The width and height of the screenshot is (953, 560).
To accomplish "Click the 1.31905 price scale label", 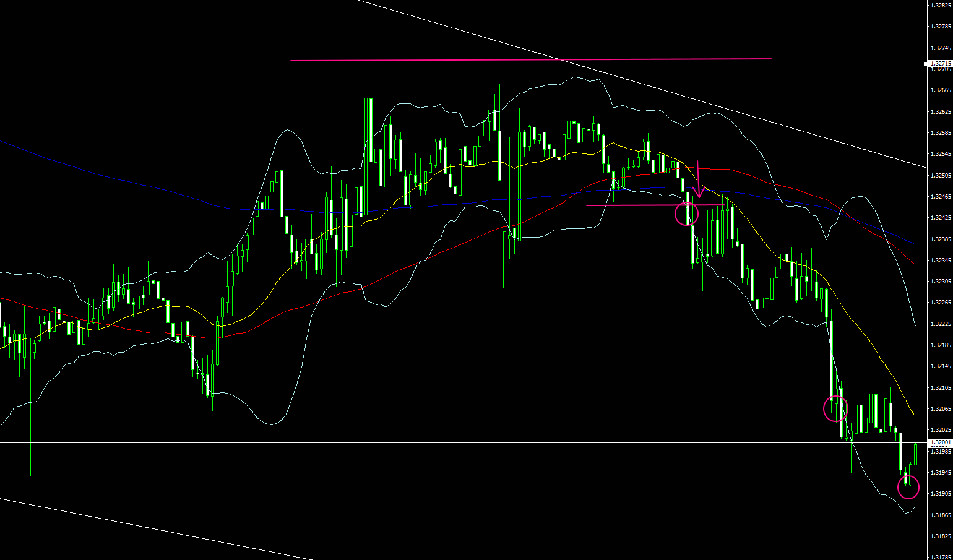I will coord(941,494).
